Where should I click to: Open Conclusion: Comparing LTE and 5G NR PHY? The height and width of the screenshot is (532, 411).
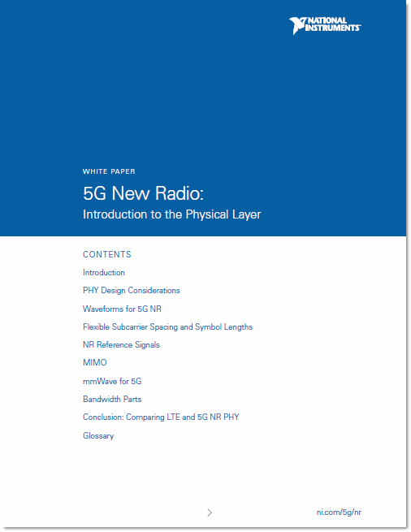pyautogui.click(x=161, y=417)
